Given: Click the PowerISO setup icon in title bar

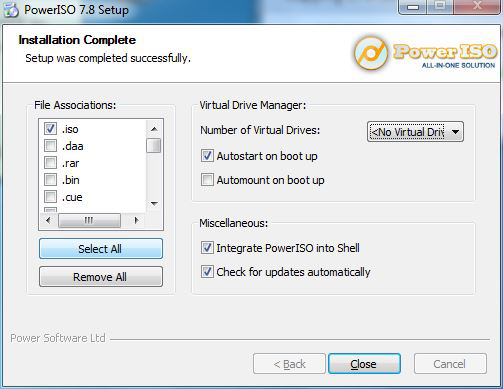Looking at the screenshot, I should point(11,10).
